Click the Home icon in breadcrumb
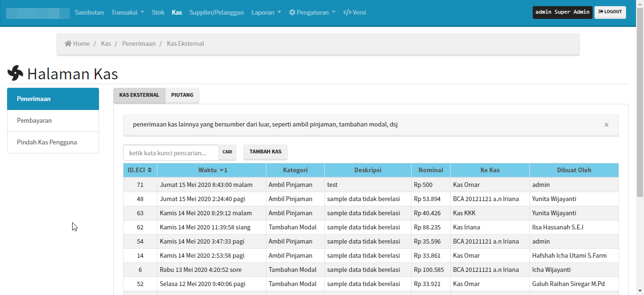 tap(68, 44)
